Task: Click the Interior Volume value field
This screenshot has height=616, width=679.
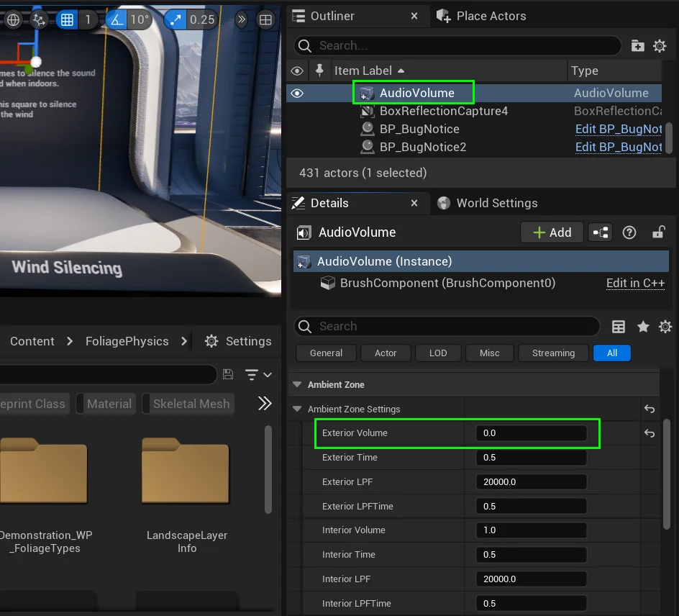Action: (531, 530)
